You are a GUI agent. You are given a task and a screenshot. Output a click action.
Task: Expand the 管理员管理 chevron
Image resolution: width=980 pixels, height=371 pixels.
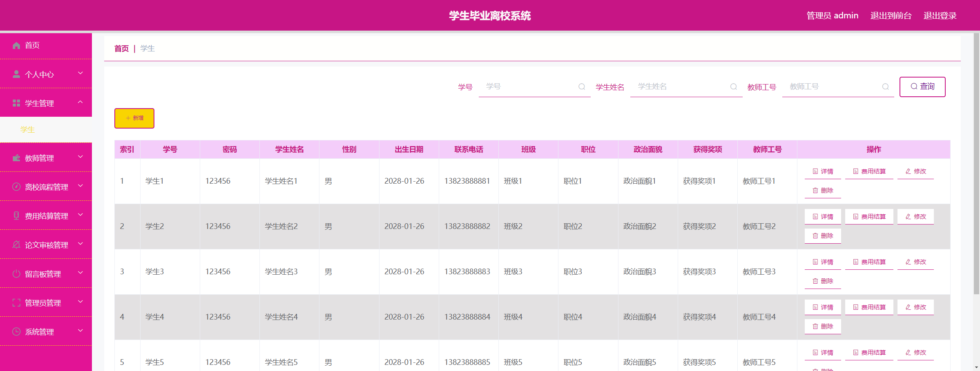80,302
